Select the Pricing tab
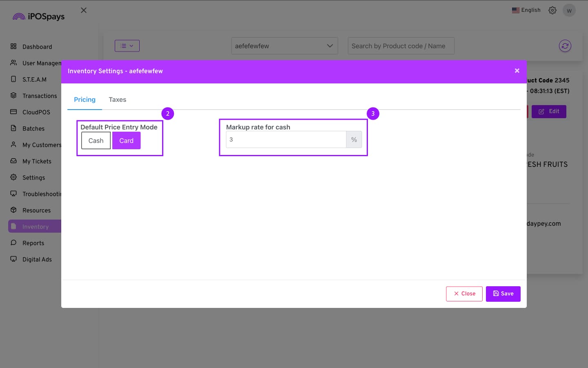 tap(85, 100)
